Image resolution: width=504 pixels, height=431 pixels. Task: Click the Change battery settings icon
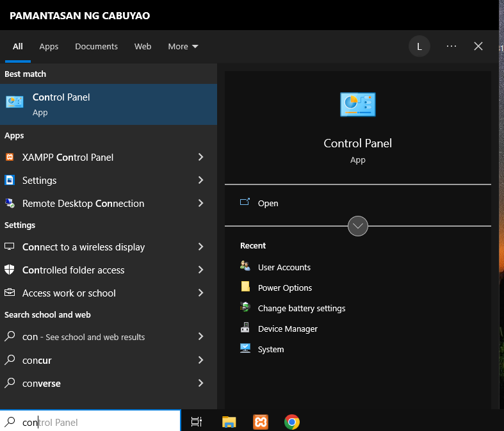click(245, 307)
